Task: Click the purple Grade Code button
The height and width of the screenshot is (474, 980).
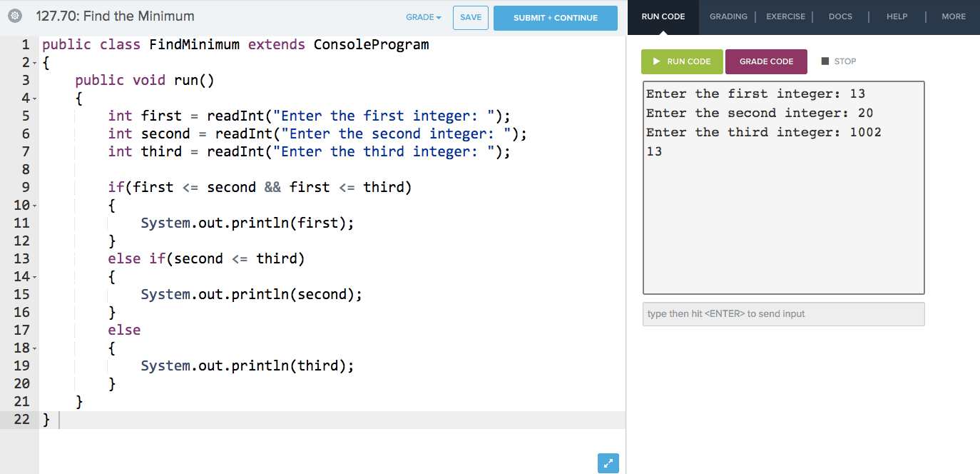Action: [766, 61]
